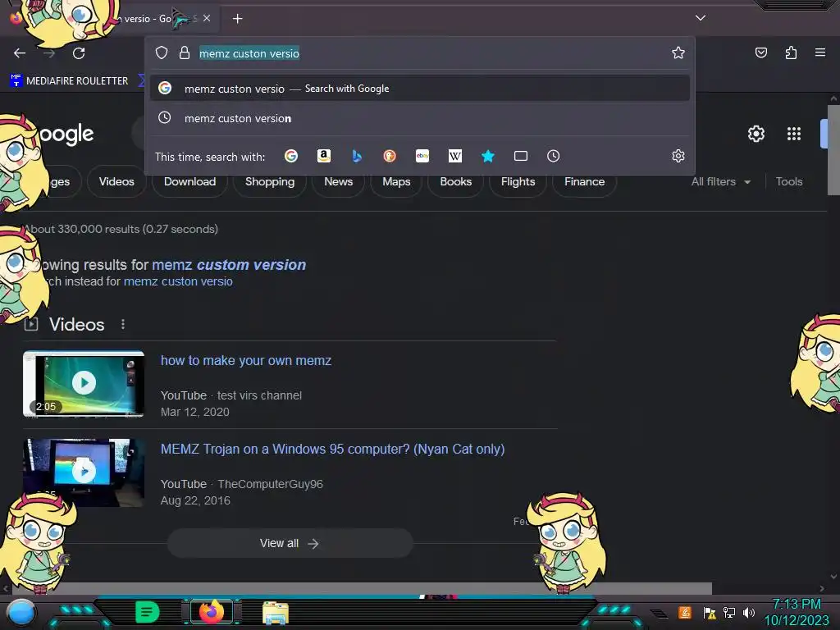The width and height of the screenshot is (840, 630).
Task: Open the orange Java update tray icon
Action: 685,612
